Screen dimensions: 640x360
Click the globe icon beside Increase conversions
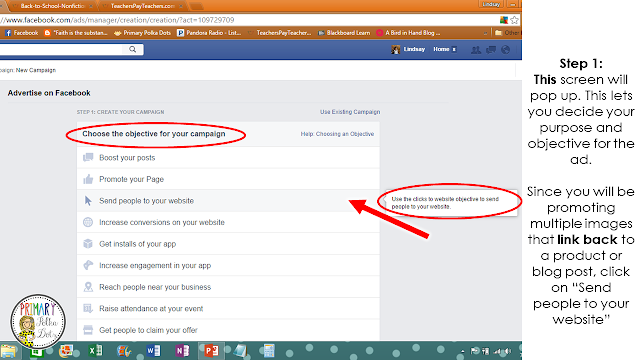88,222
